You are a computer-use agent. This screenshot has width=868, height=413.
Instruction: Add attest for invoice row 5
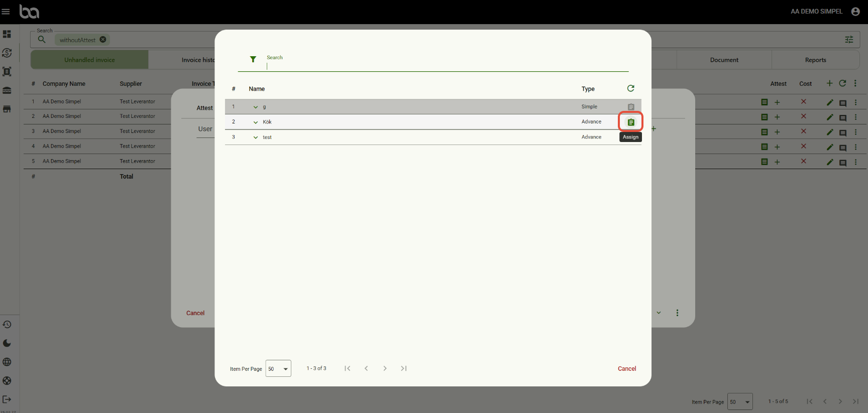point(777,162)
